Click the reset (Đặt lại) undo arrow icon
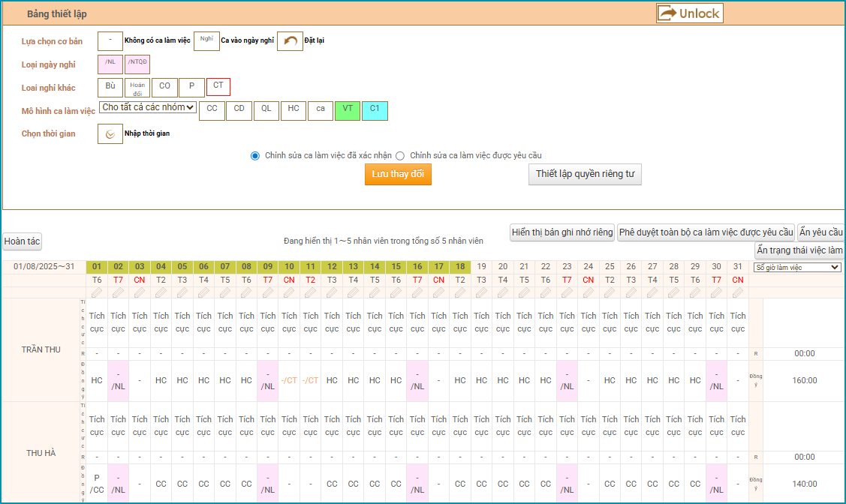846x504 pixels. point(290,40)
